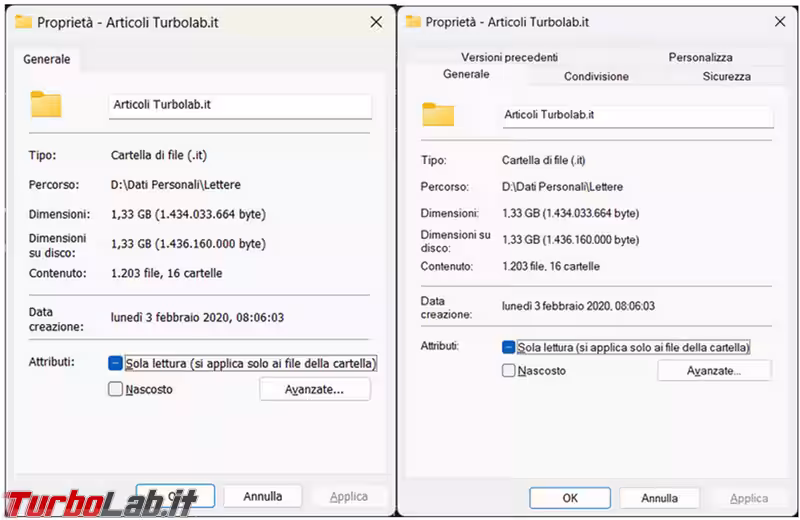Click '1,33 GB (1.434.033.664 byte)' in left window
The width and height of the screenshot is (800, 520).
pos(188,214)
